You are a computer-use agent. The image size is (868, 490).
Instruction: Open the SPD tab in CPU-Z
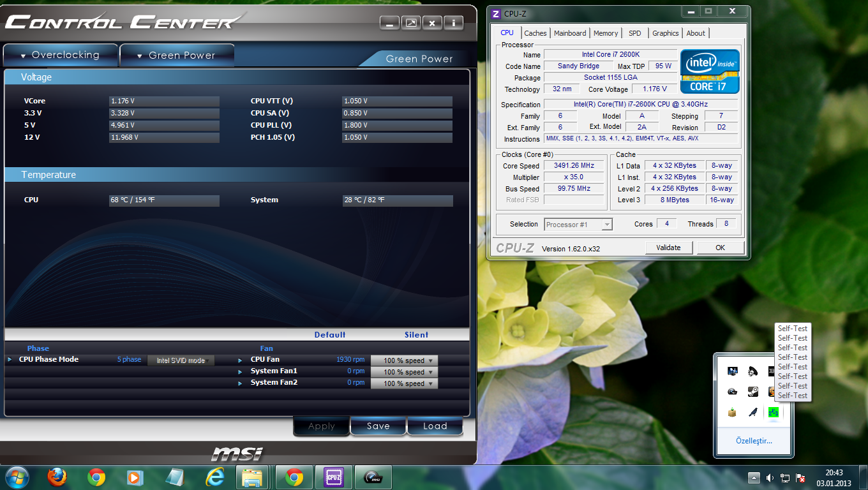click(634, 33)
